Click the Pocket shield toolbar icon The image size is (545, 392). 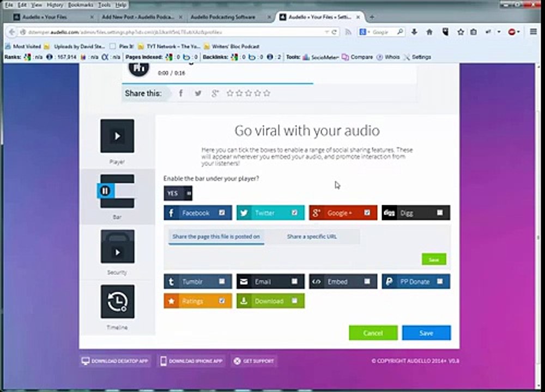click(x=445, y=32)
